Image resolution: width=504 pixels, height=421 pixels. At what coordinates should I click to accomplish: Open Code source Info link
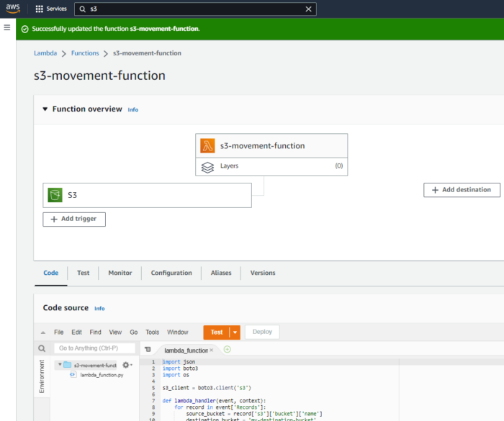[99, 309]
